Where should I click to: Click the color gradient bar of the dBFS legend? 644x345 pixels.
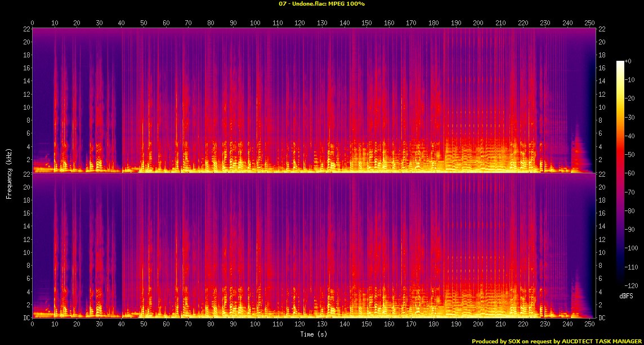pos(620,173)
